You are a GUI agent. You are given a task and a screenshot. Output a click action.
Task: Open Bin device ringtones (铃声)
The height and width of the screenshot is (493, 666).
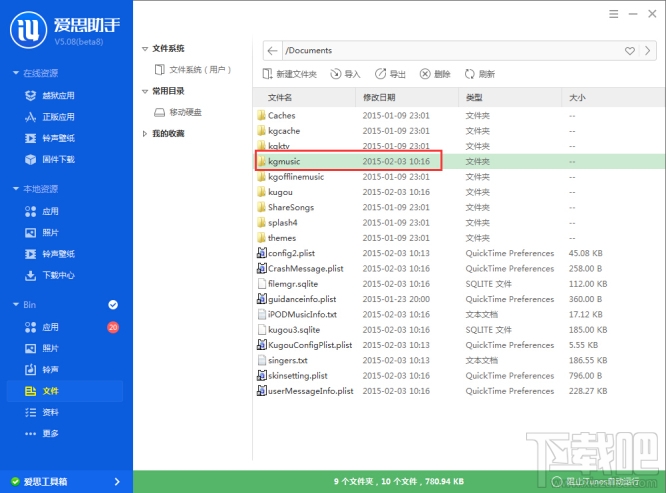pyautogui.click(x=42, y=369)
